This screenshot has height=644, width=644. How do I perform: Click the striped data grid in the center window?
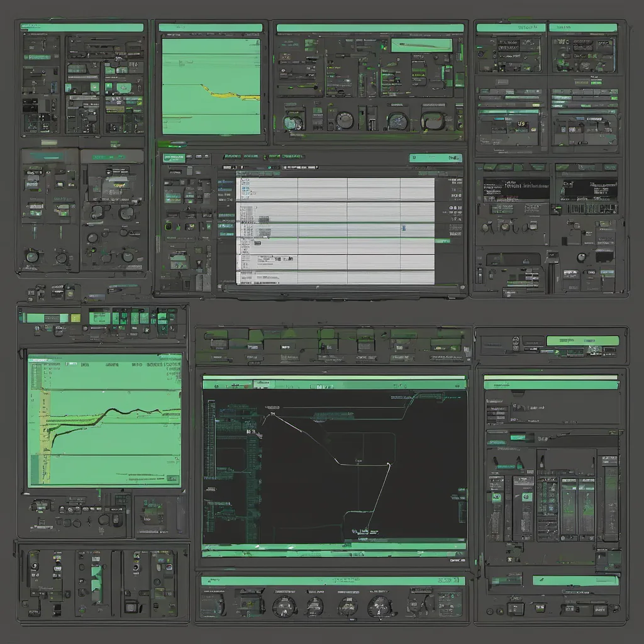click(x=335, y=230)
